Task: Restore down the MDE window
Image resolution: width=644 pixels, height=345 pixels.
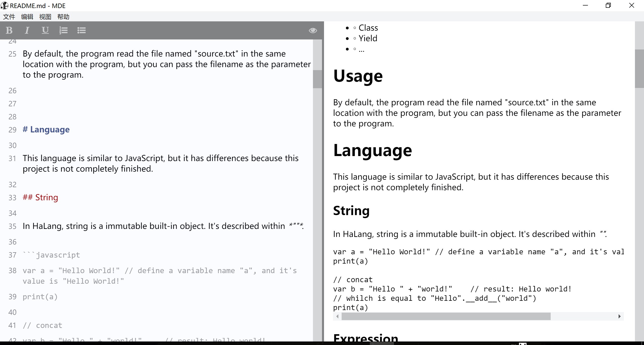Action: (x=608, y=6)
